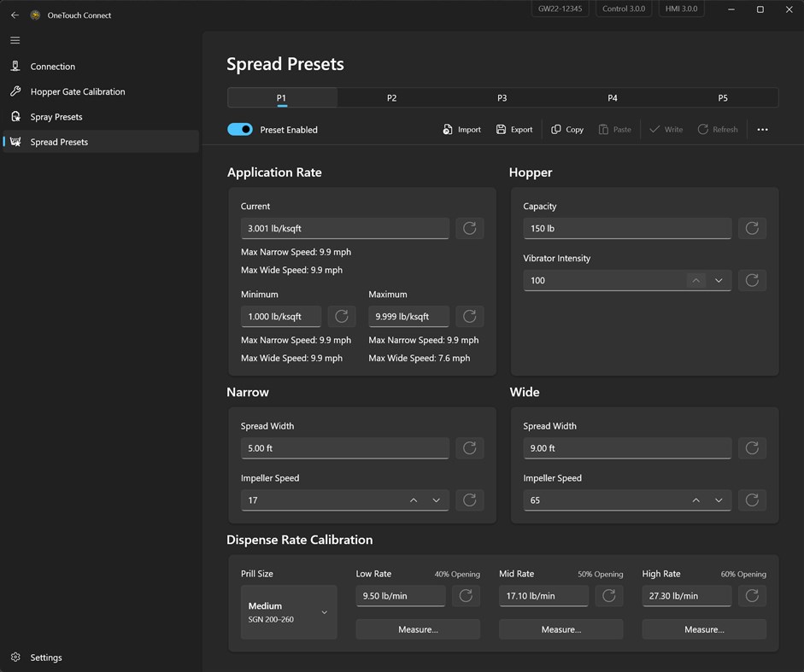Increase Vibrator Intensity with up arrow

point(696,280)
